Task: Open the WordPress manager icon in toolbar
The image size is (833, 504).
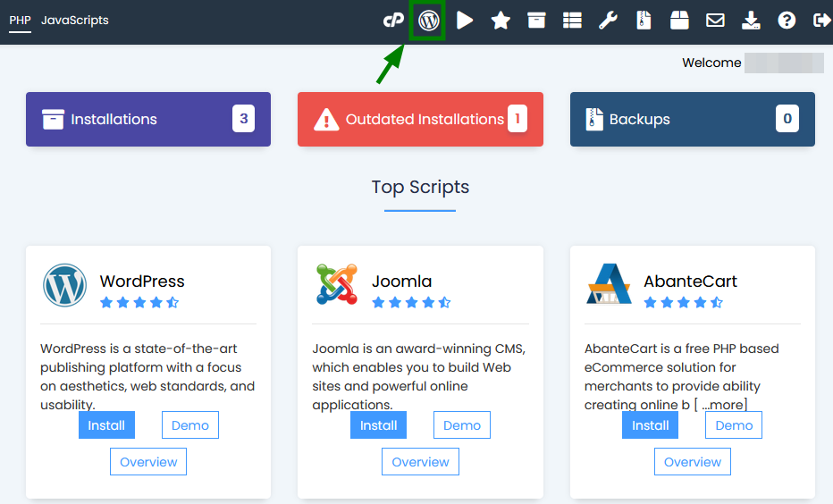Action: (x=429, y=21)
